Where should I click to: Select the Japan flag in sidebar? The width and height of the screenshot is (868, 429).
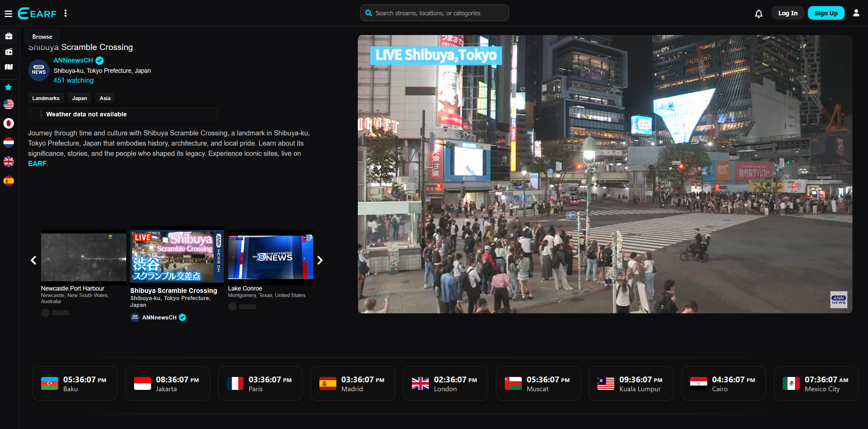9,123
